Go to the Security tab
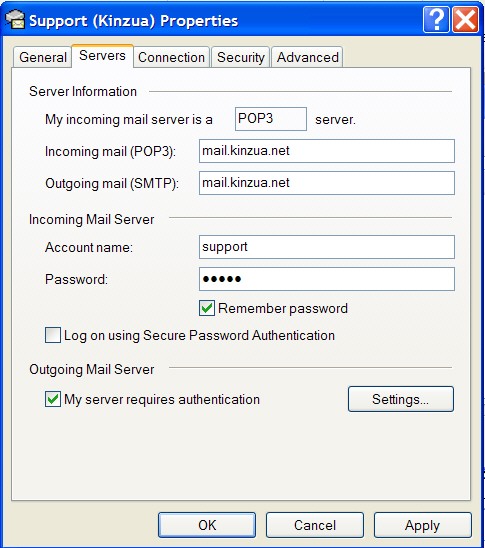 tap(241, 57)
